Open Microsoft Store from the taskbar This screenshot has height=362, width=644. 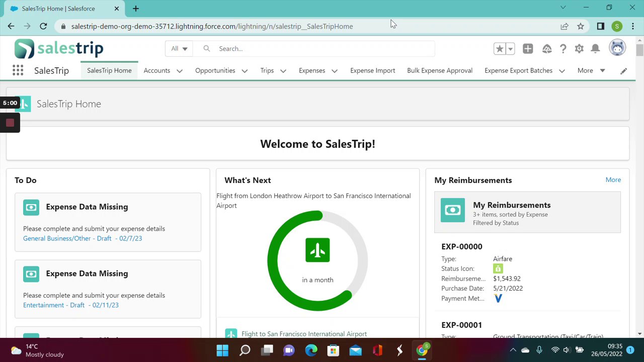point(333,350)
